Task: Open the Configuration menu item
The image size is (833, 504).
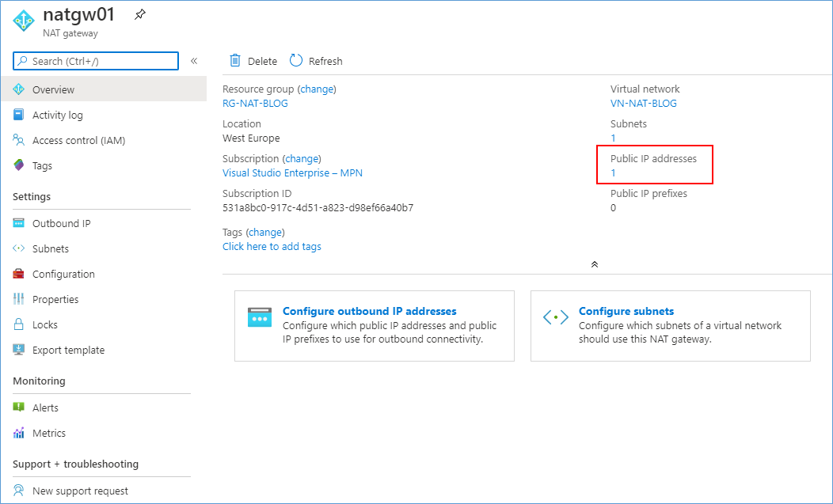Action: pyautogui.click(x=63, y=275)
